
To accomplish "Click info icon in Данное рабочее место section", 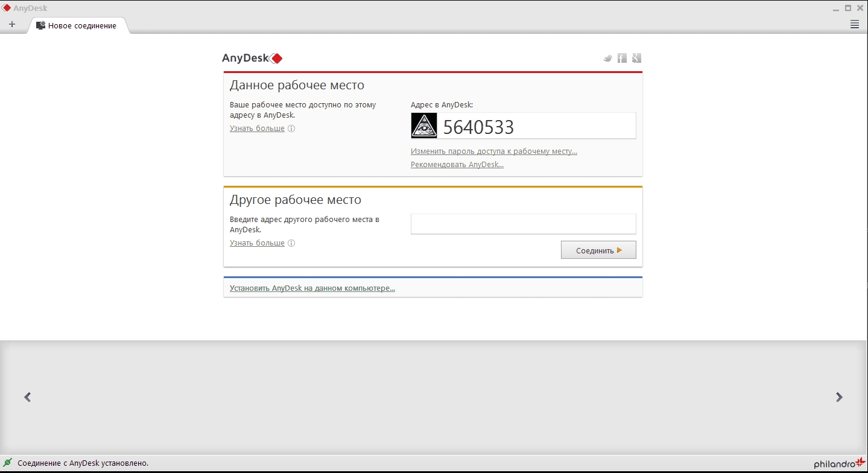I will 291,129.
